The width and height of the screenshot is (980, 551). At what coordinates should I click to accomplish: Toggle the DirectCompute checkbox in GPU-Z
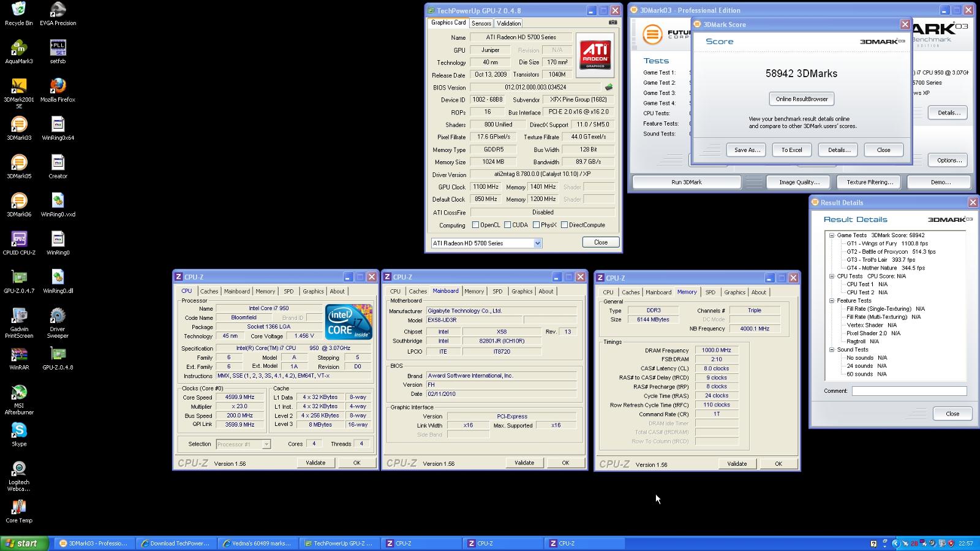[564, 225]
